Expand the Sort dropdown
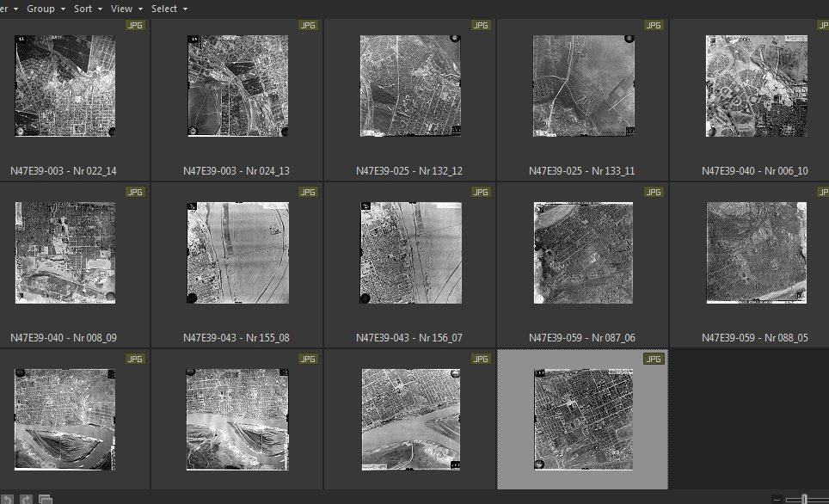The image size is (829, 504). tap(88, 9)
